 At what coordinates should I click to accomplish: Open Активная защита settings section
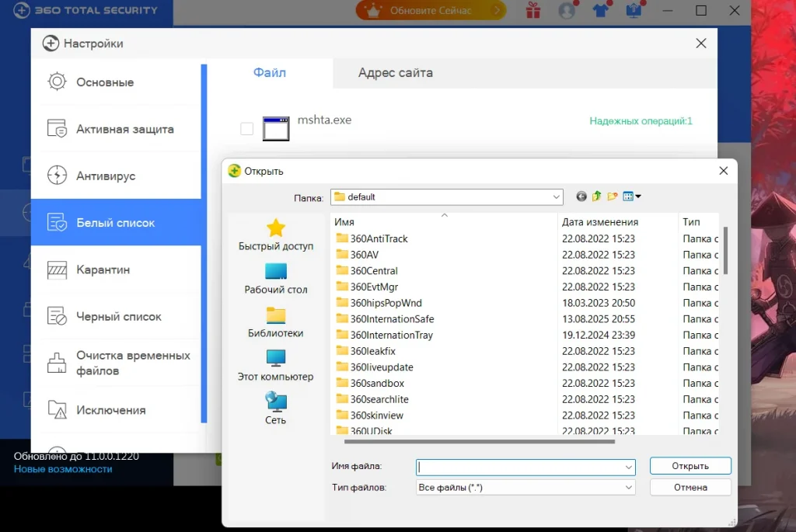pos(117,129)
